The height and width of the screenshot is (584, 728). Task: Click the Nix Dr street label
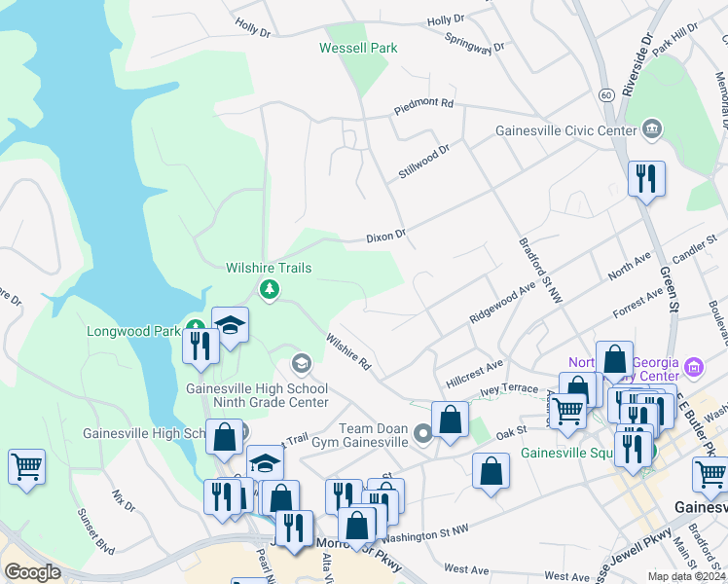pos(124,501)
